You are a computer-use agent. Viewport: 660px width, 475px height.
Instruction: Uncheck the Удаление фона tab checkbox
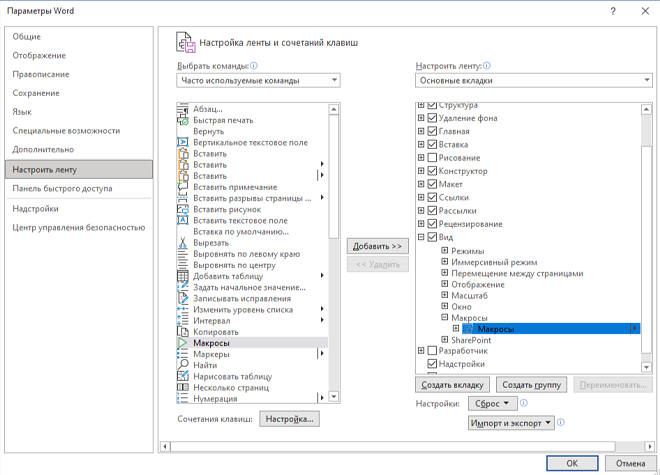(432, 118)
